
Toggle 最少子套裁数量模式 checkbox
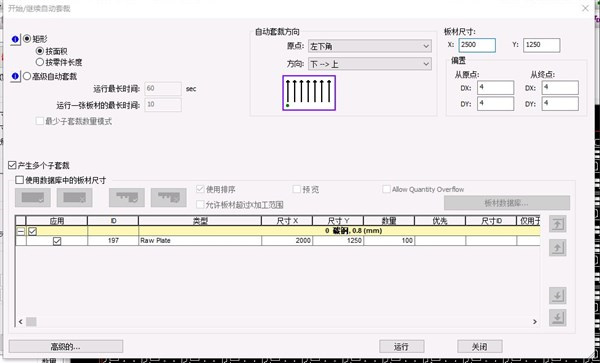[39, 121]
